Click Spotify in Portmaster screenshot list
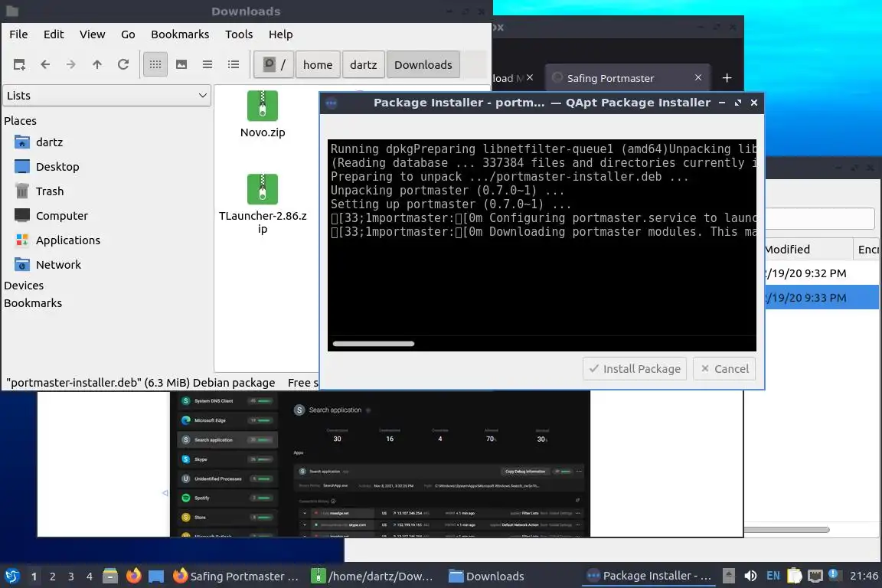The width and height of the screenshot is (882, 588). 227,498
